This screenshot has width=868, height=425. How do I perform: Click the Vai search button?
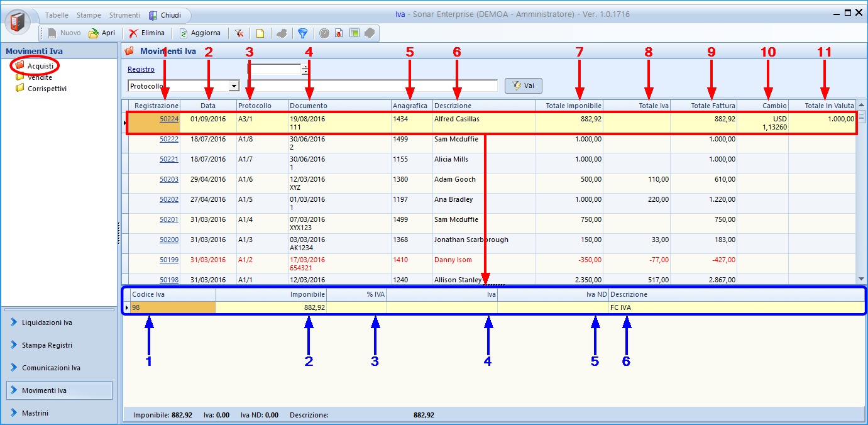click(x=523, y=86)
